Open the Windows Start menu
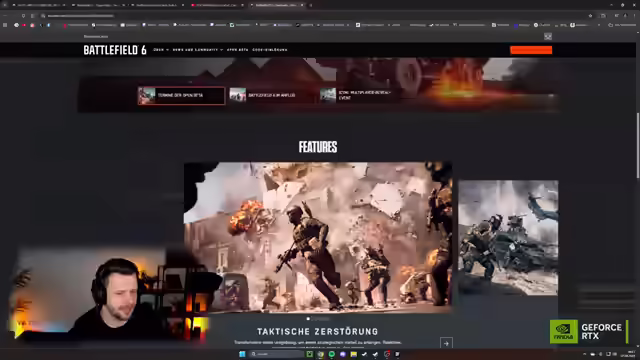 pyautogui.click(x=242, y=354)
